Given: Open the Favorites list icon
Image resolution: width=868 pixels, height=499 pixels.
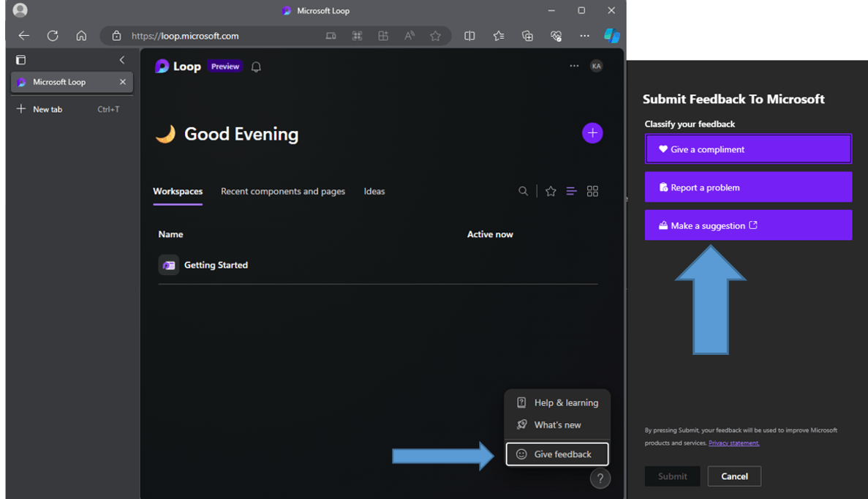Looking at the screenshot, I should point(499,36).
